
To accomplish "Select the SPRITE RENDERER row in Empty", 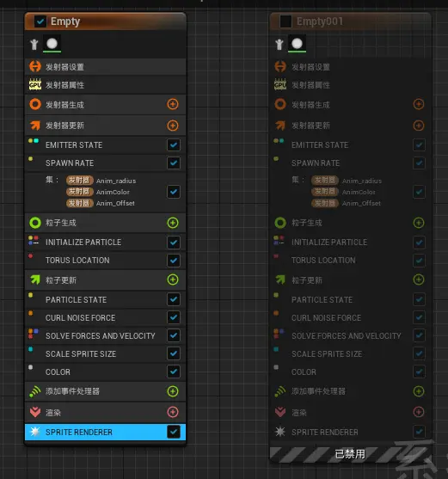I will tap(106, 432).
